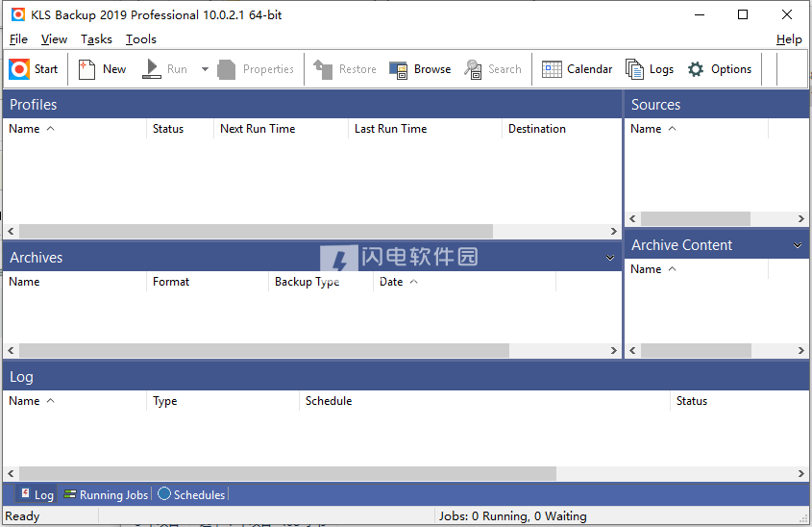Sort Log by Status column
Viewport: 812px width, 527px height.
tap(740, 401)
